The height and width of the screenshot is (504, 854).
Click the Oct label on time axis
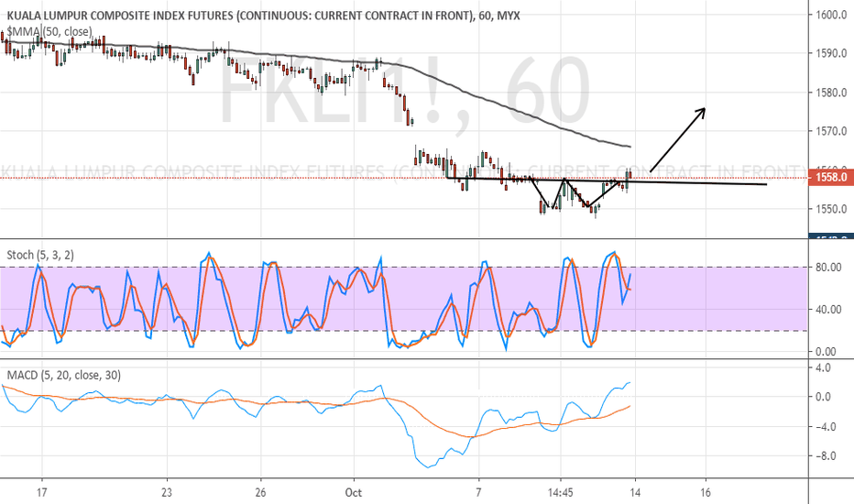354,493
